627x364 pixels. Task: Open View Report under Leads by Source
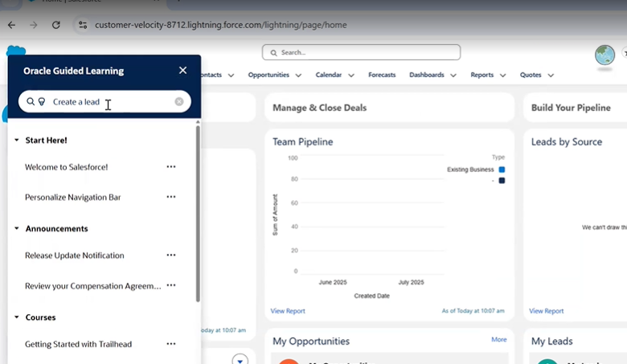click(x=547, y=311)
